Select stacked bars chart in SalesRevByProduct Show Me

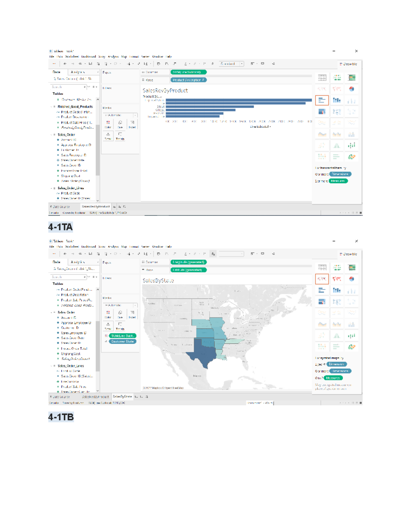point(337,100)
